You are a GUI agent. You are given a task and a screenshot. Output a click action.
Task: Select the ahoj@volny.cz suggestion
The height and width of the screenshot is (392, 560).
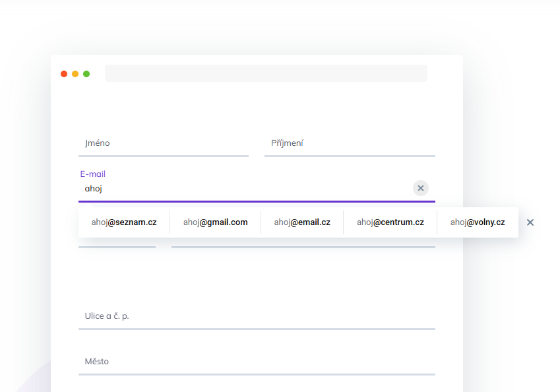[x=478, y=222]
